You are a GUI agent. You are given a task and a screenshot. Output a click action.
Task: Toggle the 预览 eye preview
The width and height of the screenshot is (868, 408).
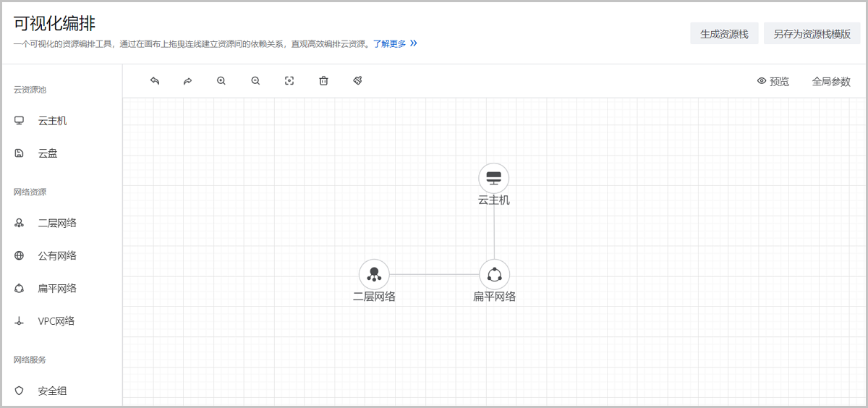point(773,82)
